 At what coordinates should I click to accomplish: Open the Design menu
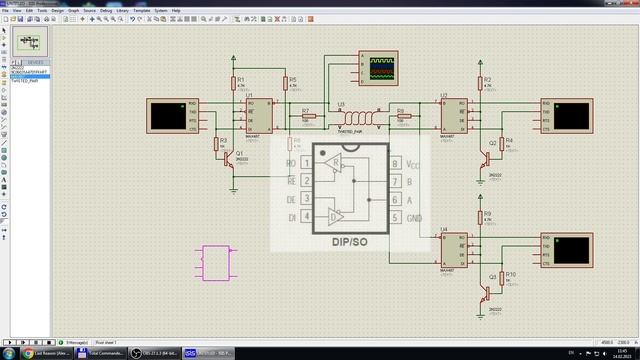57,11
